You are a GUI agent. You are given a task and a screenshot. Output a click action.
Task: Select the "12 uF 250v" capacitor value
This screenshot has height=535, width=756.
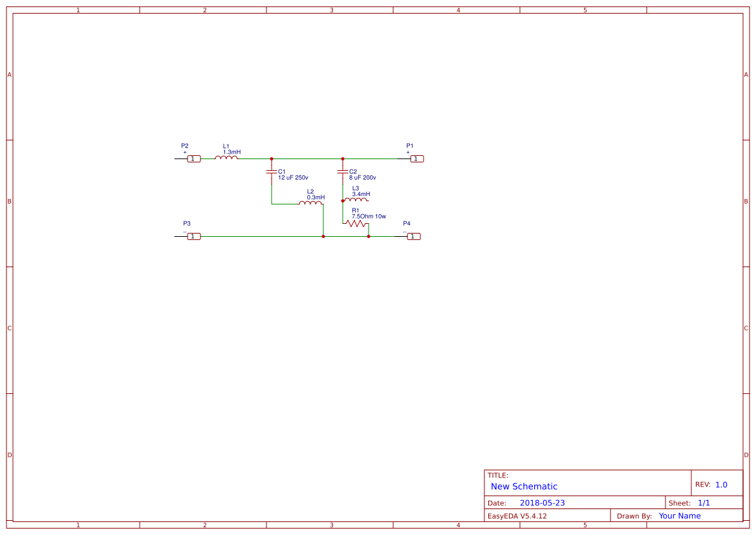(x=293, y=177)
